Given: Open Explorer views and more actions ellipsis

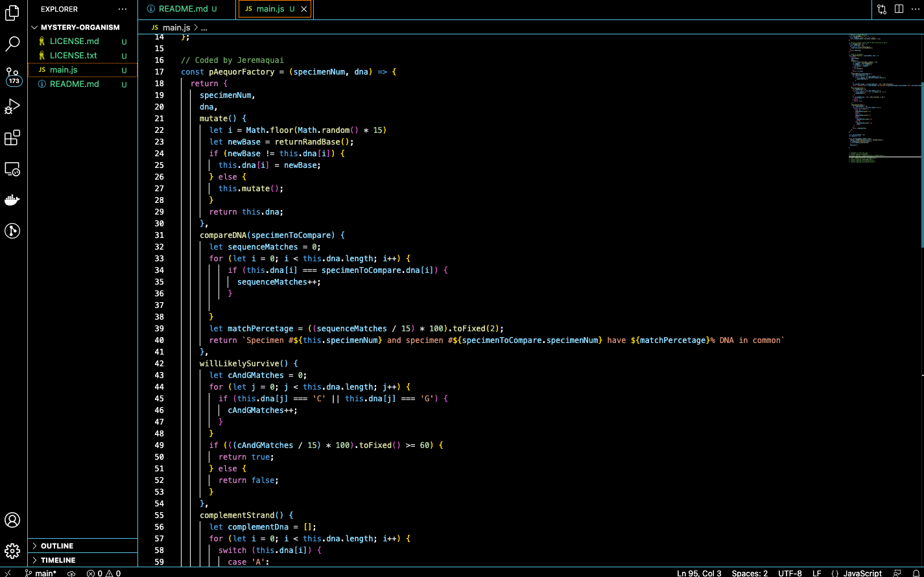Looking at the screenshot, I should [x=123, y=9].
